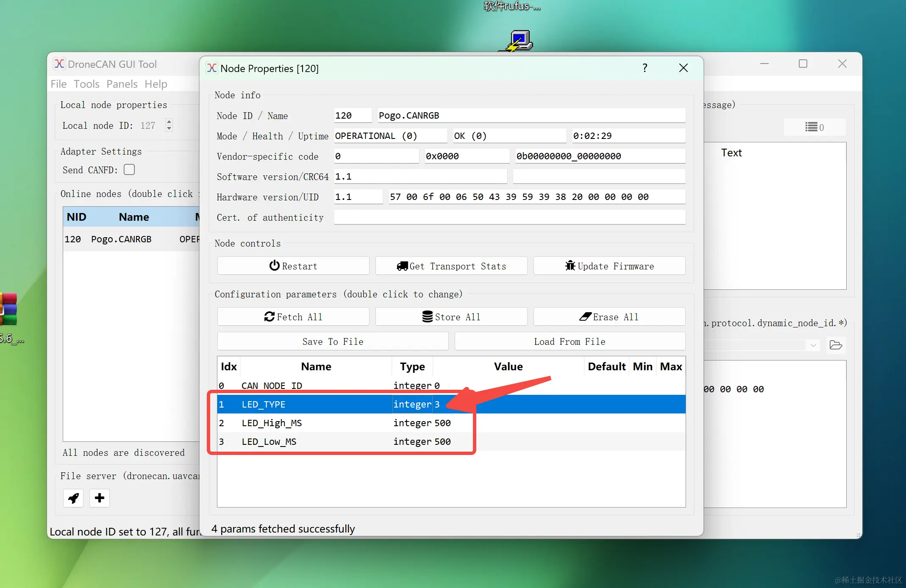Get Transport Stats truck button
This screenshot has width=906, height=588.
[451, 266]
